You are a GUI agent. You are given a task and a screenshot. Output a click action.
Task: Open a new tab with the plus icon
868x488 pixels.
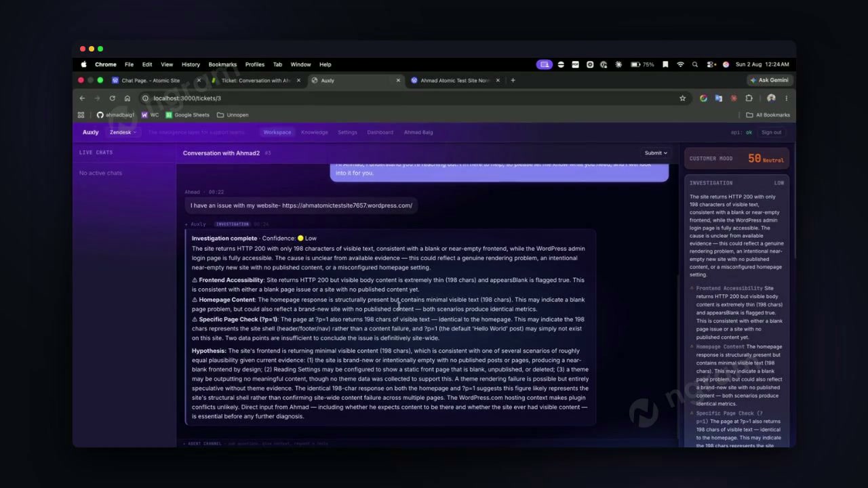click(x=513, y=80)
